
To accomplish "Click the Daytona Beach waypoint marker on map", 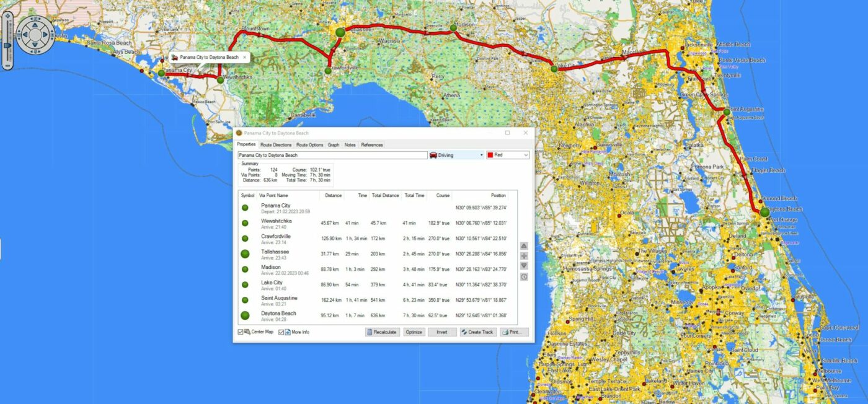I will click(764, 212).
